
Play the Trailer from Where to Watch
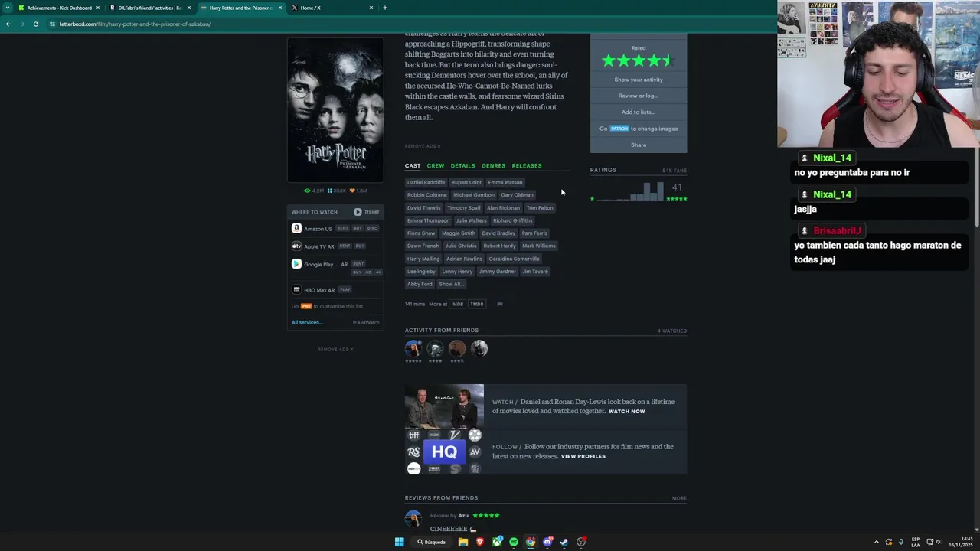coord(366,212)
